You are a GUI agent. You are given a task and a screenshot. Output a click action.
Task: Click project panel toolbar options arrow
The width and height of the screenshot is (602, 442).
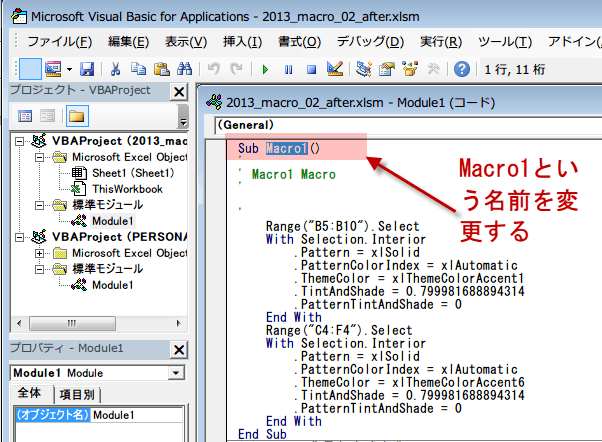pos(184,117)
